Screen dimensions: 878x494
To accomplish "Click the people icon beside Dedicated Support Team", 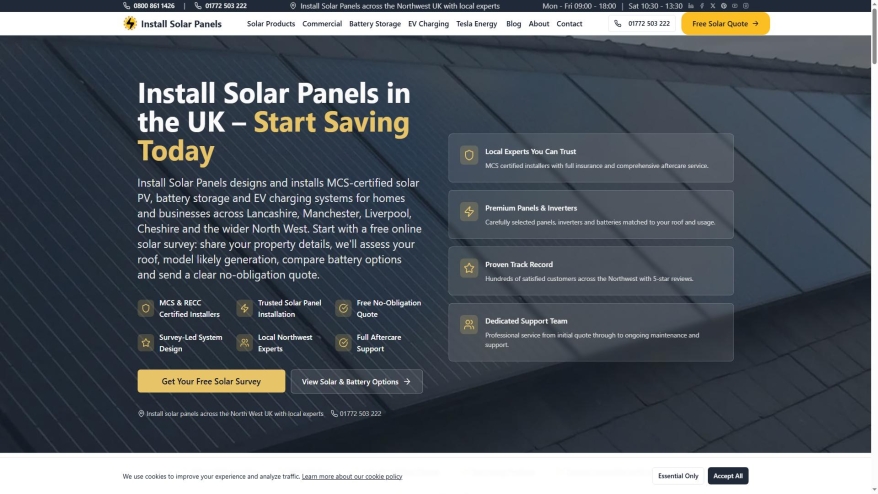I will 469,325.
